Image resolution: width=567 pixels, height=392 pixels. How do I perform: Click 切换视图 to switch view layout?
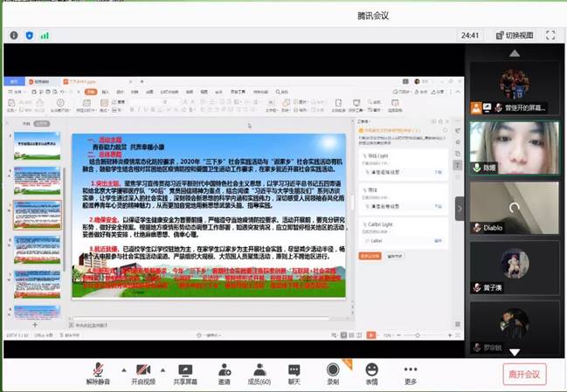coord(514,36)
